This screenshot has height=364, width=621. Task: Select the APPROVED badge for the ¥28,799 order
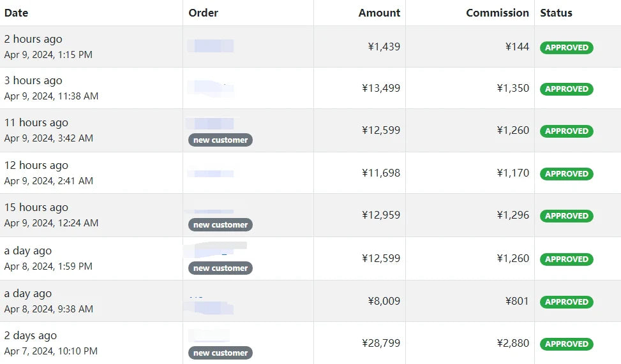566,344
